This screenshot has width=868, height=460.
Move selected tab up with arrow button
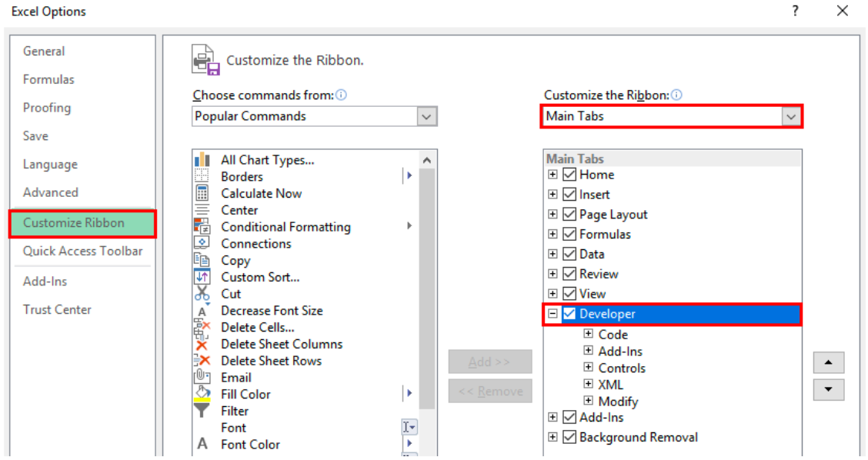pos(828,362)
